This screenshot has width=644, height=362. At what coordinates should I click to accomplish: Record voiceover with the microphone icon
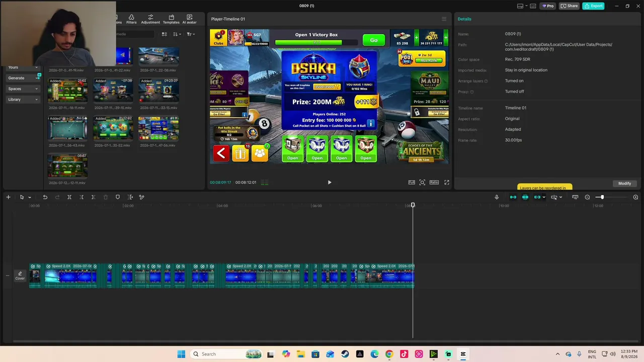tap(497, 197)
